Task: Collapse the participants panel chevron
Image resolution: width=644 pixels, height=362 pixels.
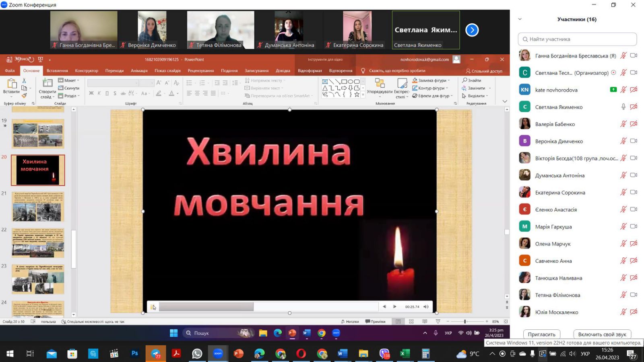Action: pyautogui.click(x=520, y=19)
